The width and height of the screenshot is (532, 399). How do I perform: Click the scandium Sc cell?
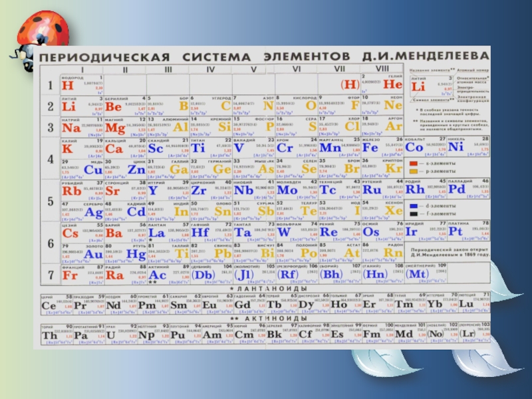click(168, 148)
